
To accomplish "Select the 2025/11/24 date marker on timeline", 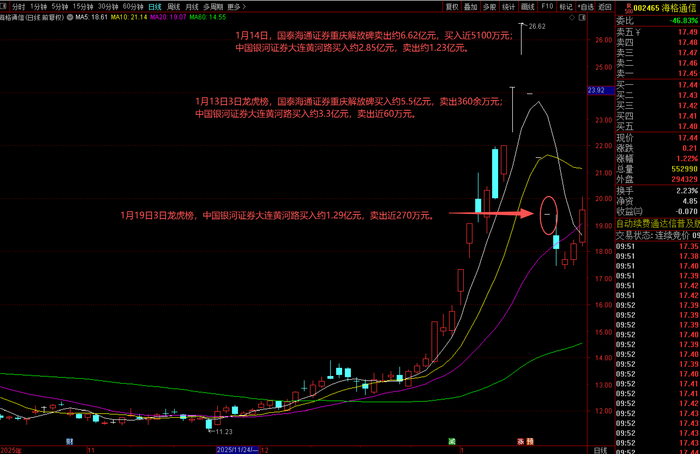I will coord(237,450).
